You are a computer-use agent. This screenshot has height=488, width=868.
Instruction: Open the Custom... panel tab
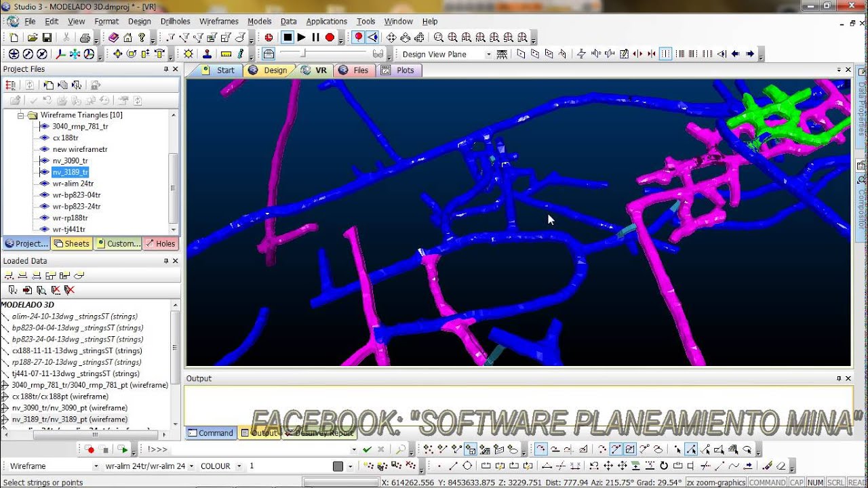[118, 243]
